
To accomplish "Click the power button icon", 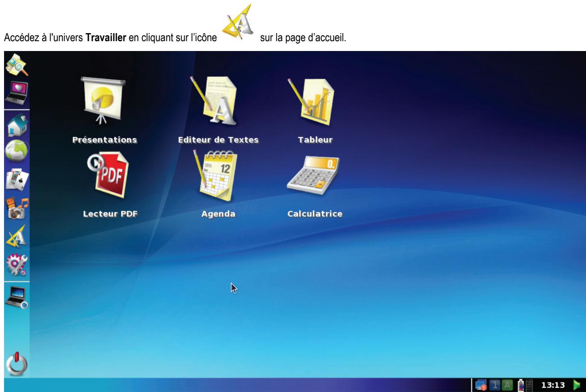I will pos(17,363).
